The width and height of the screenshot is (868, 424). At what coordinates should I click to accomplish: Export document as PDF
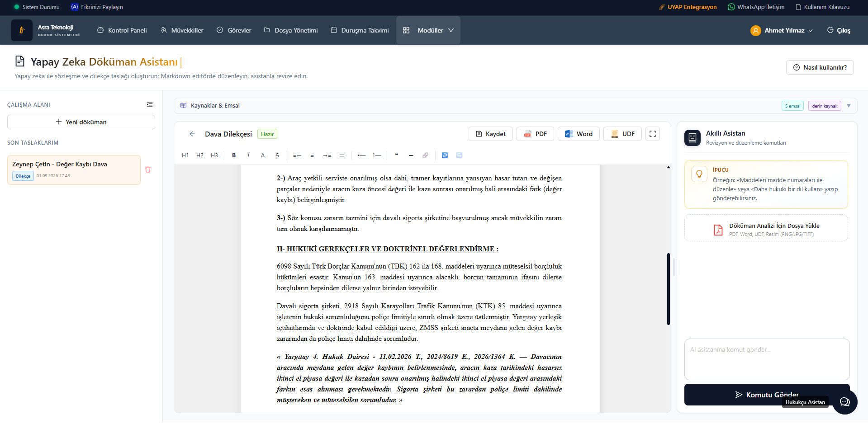tap(535, 134)
